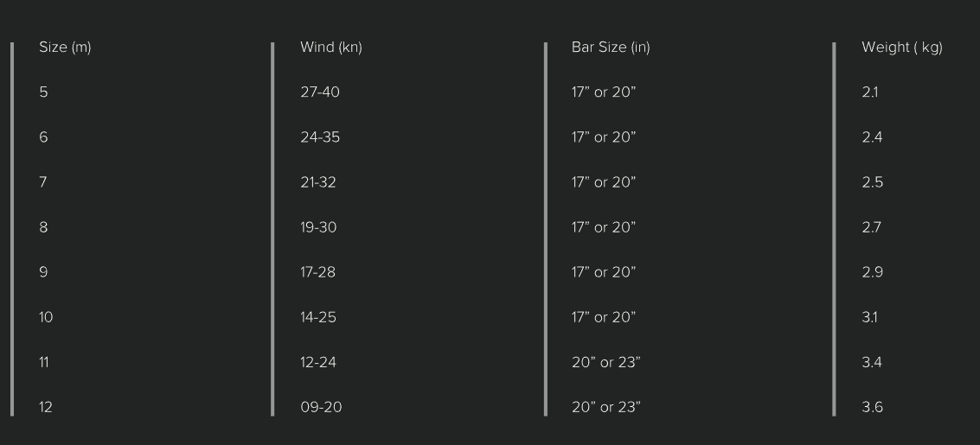Select the 12-24 wind range cell
The image size is (980, 445).
tap(318, 362)
